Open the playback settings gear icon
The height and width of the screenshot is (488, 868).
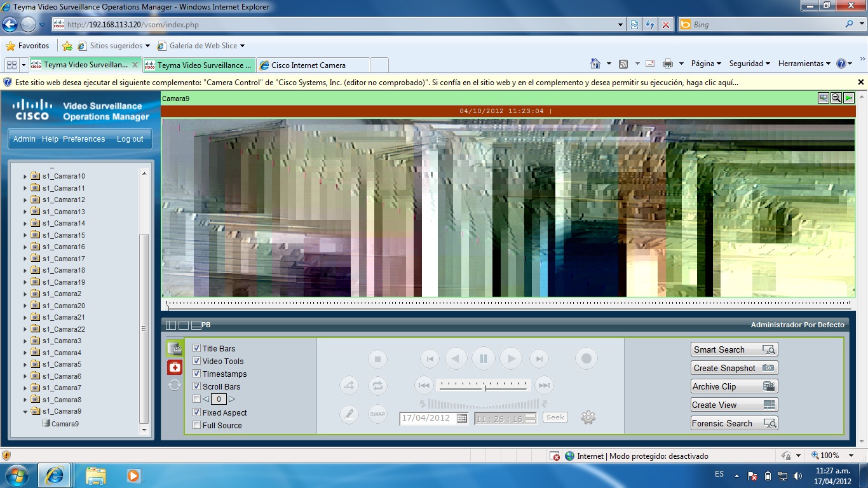tap(588, 417)
